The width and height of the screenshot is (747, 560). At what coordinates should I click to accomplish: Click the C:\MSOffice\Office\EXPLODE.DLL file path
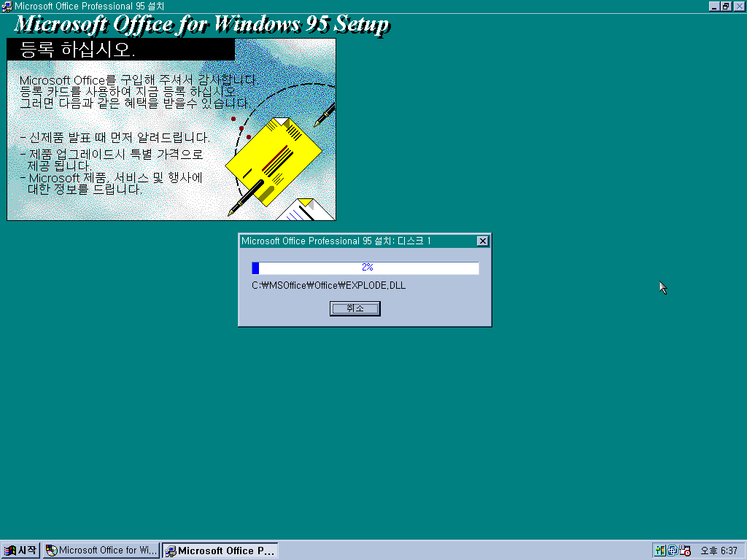point(329,285)
